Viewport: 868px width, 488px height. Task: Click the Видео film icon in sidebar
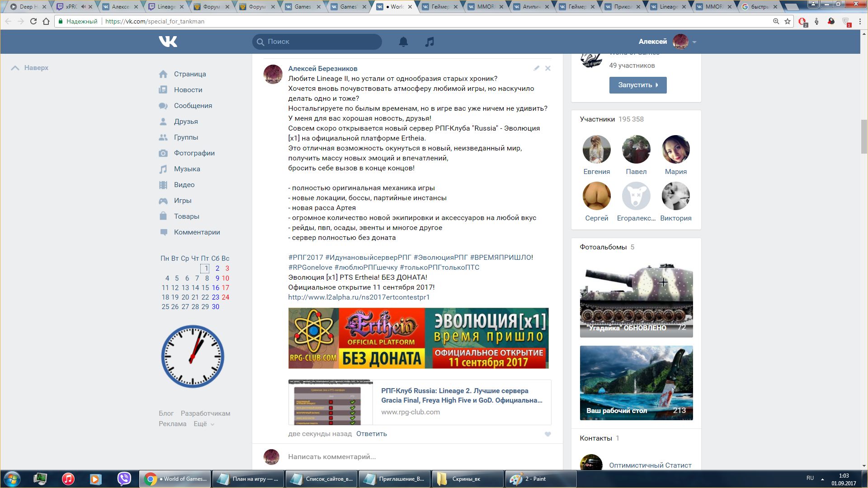163,185
